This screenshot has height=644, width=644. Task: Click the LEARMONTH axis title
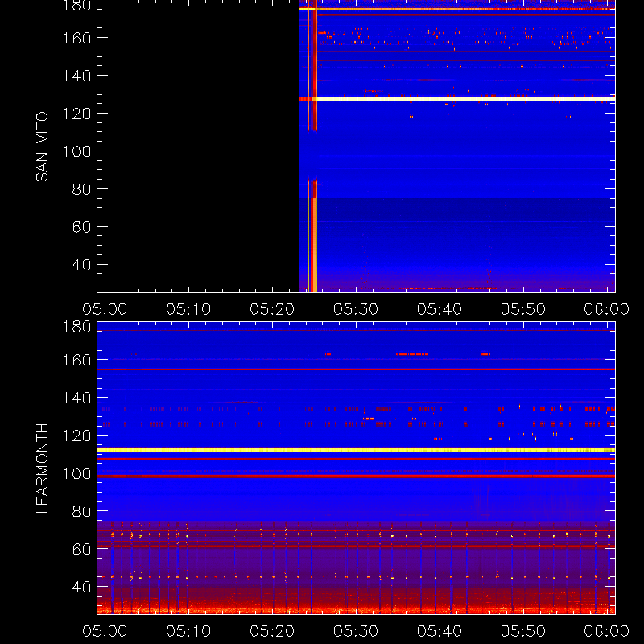pos(42,469)
